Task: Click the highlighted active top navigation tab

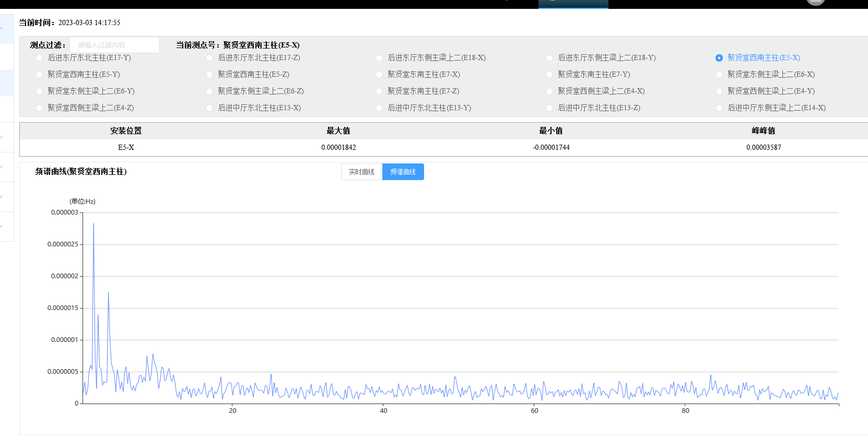Action: pos(573,4)
